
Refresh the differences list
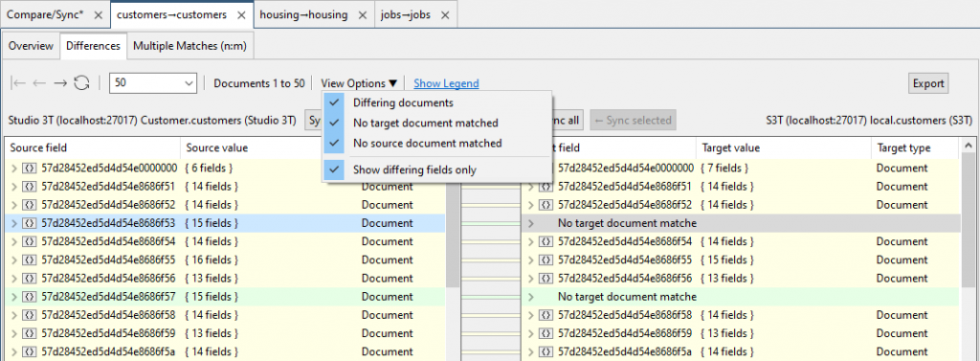[x=82, y=83]
